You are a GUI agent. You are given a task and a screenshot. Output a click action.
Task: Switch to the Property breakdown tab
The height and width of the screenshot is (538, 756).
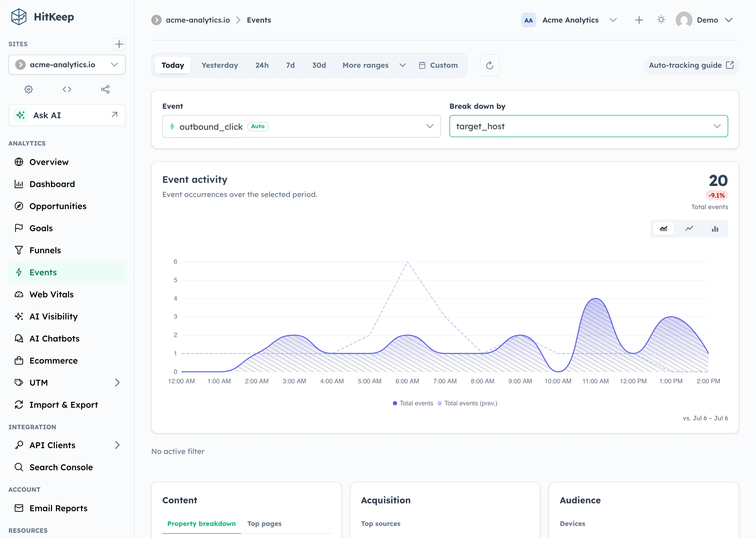201,524
